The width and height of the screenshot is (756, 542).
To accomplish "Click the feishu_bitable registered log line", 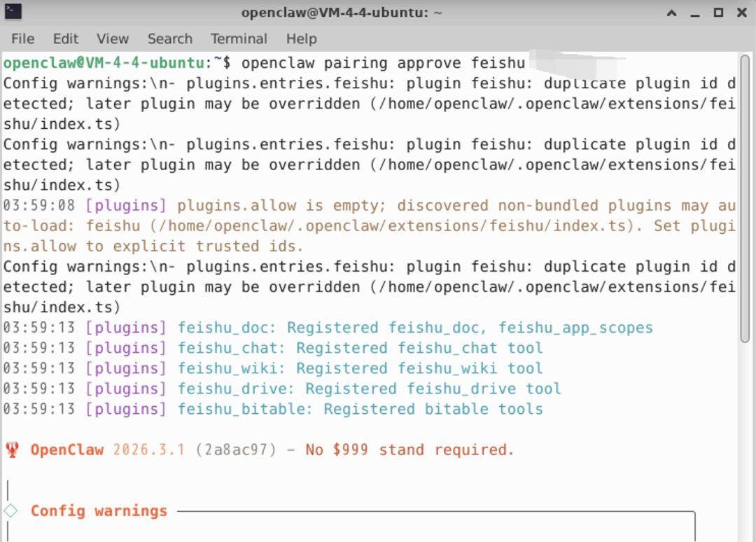I will coord(360,409).
